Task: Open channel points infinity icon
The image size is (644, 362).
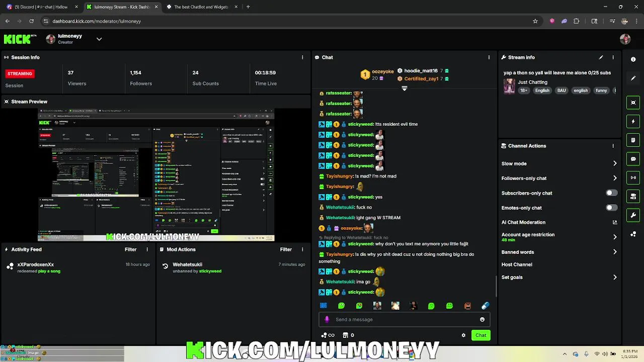Action: click(x=328, y=335)
